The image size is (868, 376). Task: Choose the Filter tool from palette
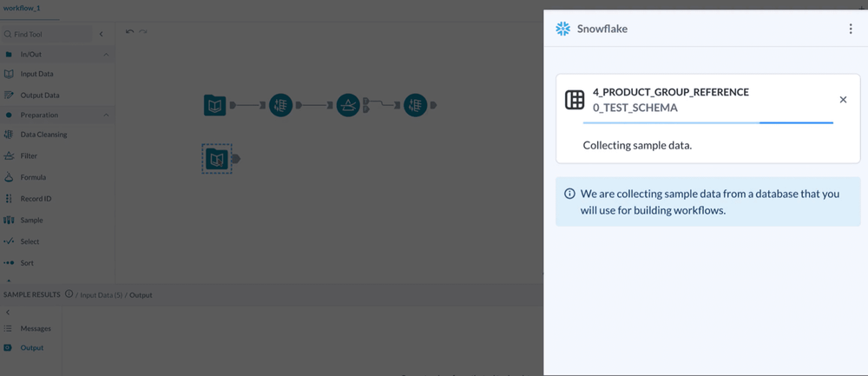point(29,156)
